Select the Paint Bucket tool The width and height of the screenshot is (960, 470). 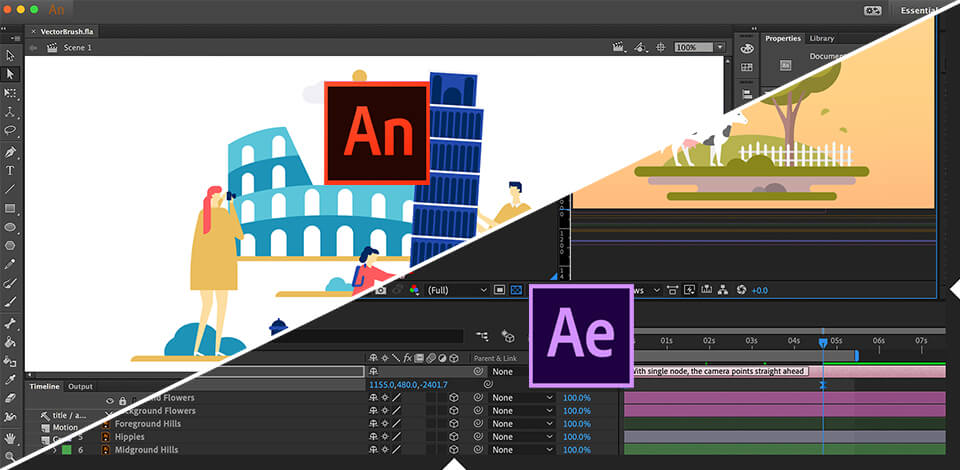pyautogui.click(x=10, y=341)
